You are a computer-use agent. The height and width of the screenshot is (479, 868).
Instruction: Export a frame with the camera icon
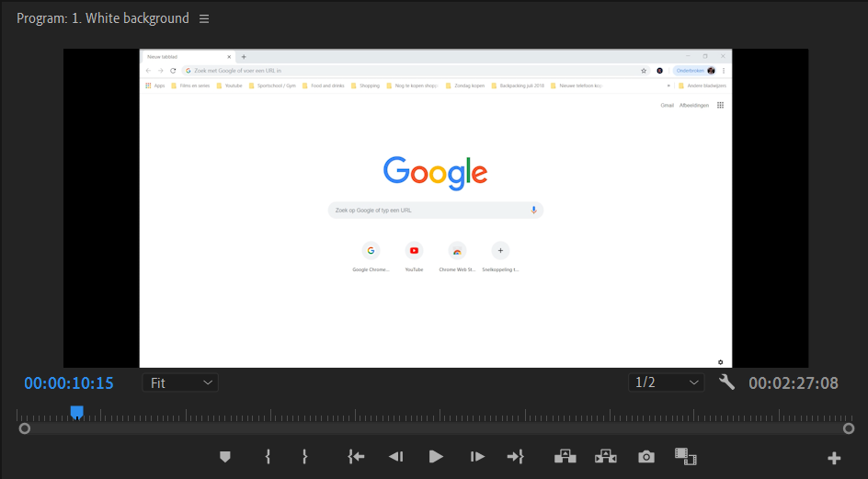click(x=646, y=457)
